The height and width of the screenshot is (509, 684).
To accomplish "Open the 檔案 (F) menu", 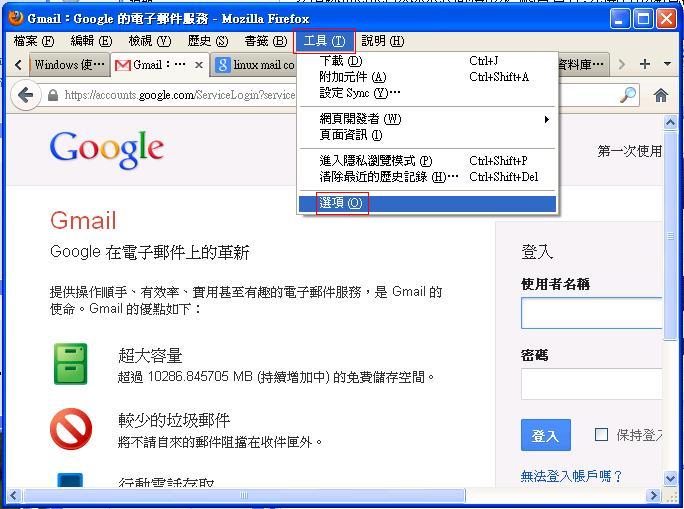I will point(34,41).
